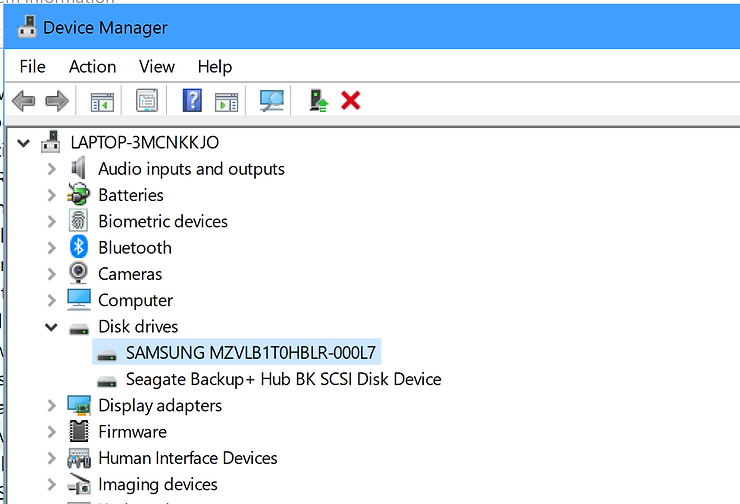Image resolution: width=740 pixels, height=504 pixels.
Task: Click the blue Bluetooth logo icon
Action: [x=78, y=247]
